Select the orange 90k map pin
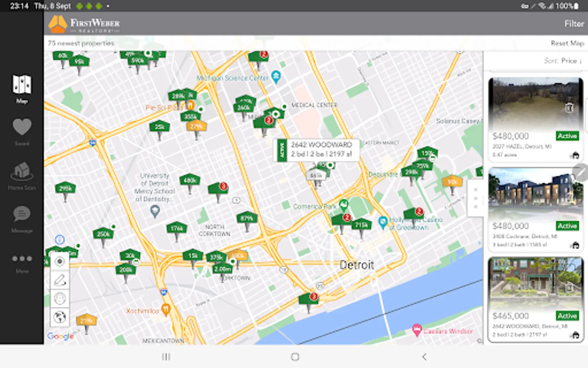The height and width of the screenshot is (368, 588). [452, 182]
